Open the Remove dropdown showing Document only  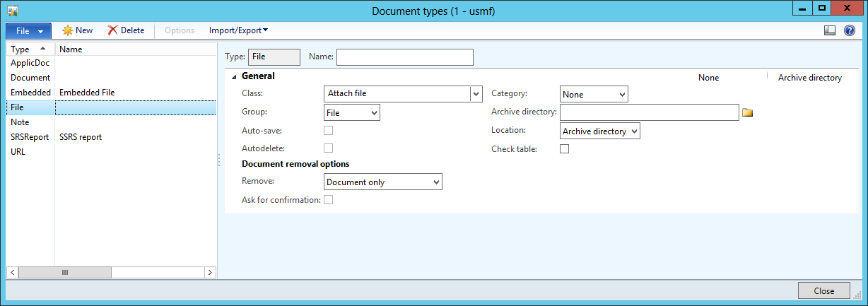tap(435, 182)
